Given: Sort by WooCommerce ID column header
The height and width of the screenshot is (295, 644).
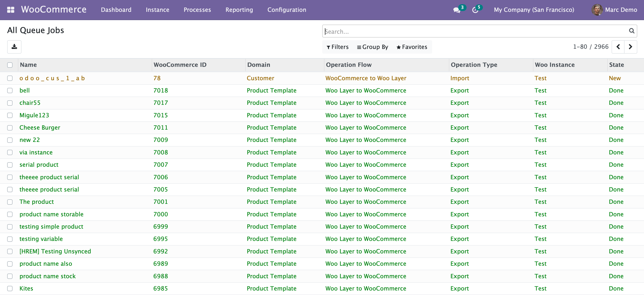Looking at the screenshot, I should click(180, 65).
